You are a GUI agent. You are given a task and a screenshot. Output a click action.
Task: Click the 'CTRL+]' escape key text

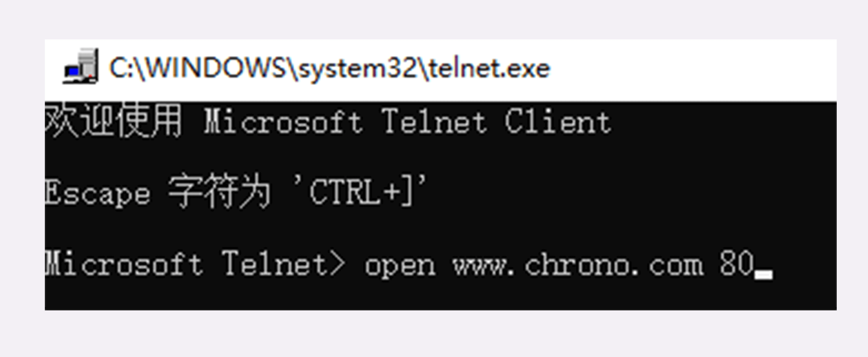coord(360,191)
